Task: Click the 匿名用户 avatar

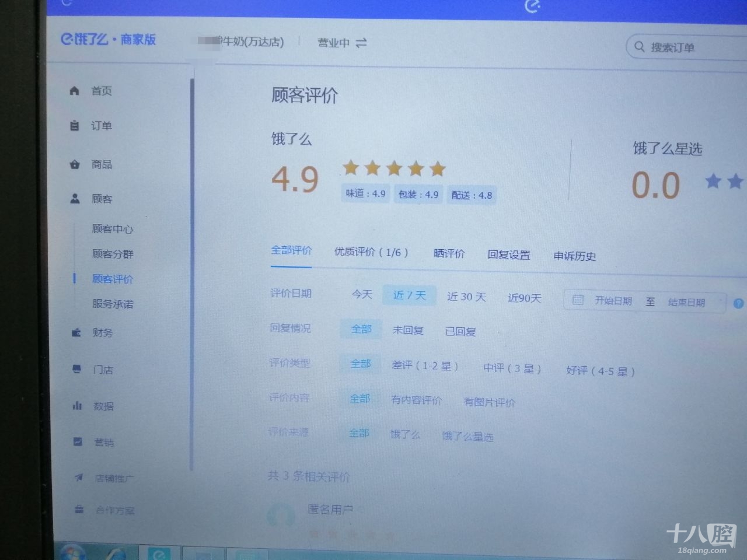Action: pos(280,516)
